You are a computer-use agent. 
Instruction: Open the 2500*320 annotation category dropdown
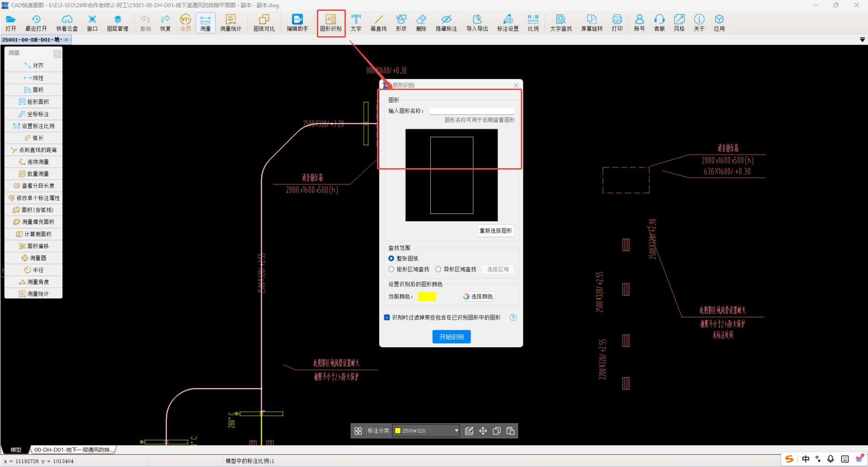pyautogui.click(x=426, y=431)
